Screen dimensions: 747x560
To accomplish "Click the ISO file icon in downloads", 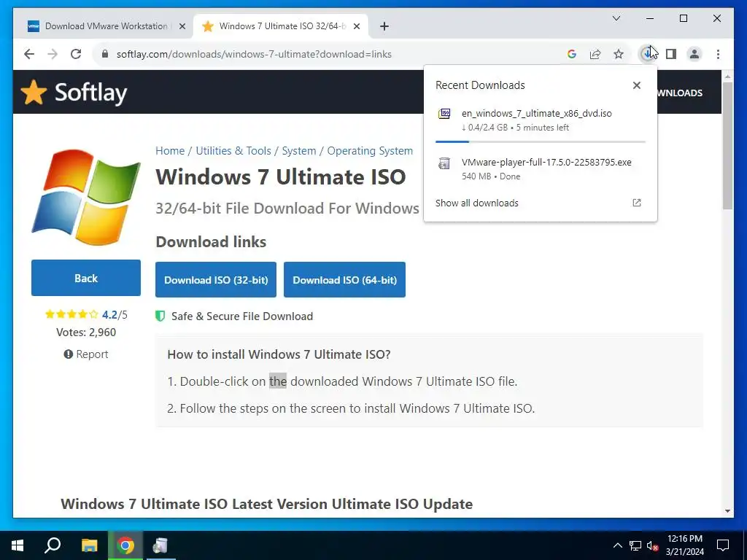I will click(x=444, y=113).
